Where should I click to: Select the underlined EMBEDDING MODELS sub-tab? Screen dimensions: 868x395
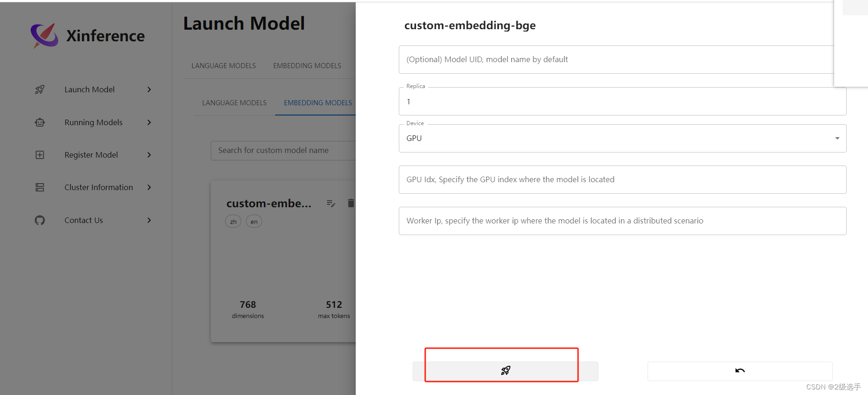(x=318, y=103)
